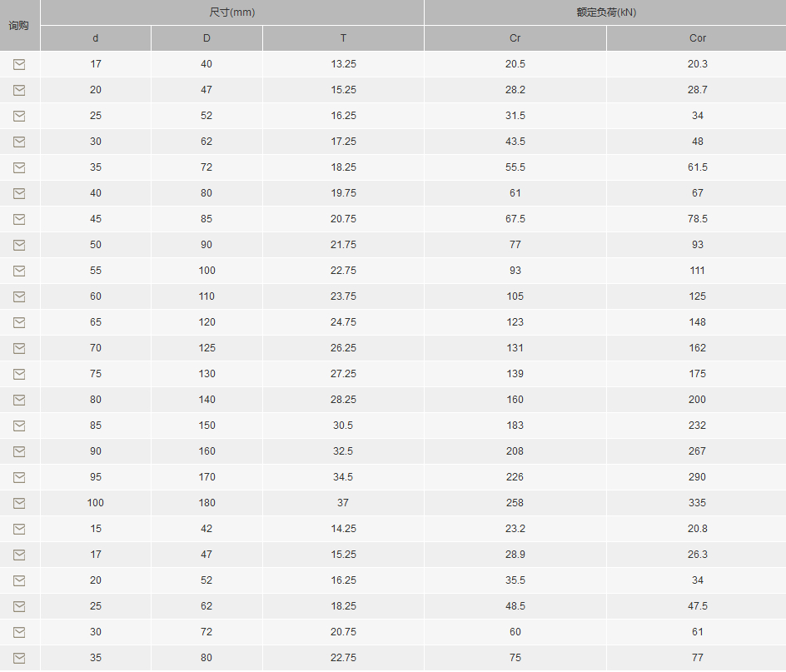
Task: Click the Cr column header
Action: [515, 38]
